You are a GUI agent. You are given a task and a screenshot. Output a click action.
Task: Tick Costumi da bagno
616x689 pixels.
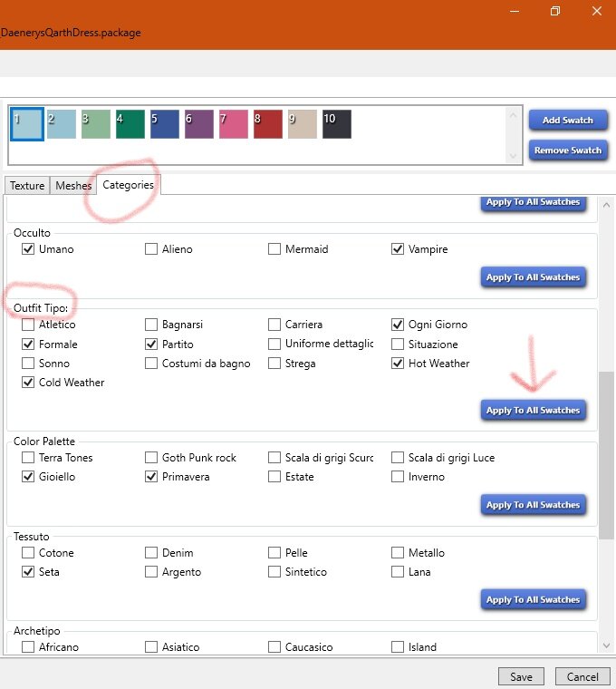pyautogui.click(x=151, y=364)
